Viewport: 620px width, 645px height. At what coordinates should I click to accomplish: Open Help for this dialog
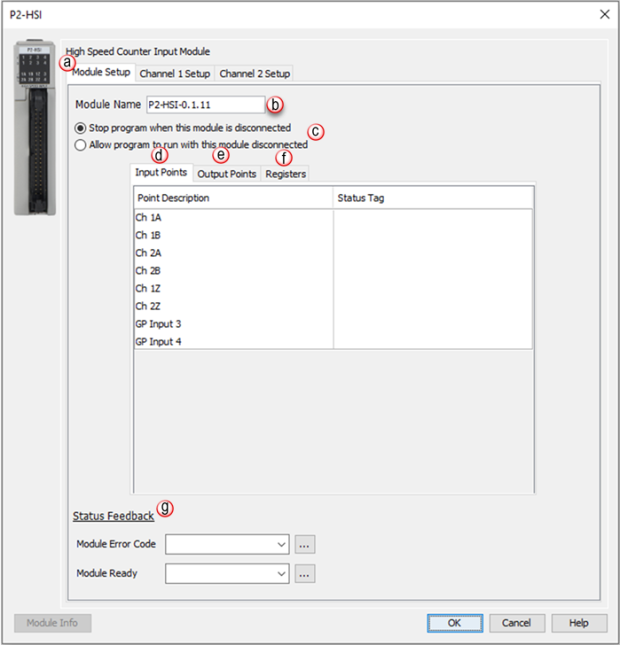point(578,623)
